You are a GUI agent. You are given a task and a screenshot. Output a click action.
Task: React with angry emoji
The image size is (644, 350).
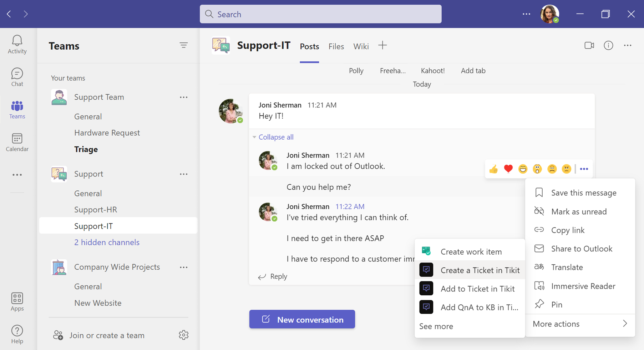[x=567, y=169]
